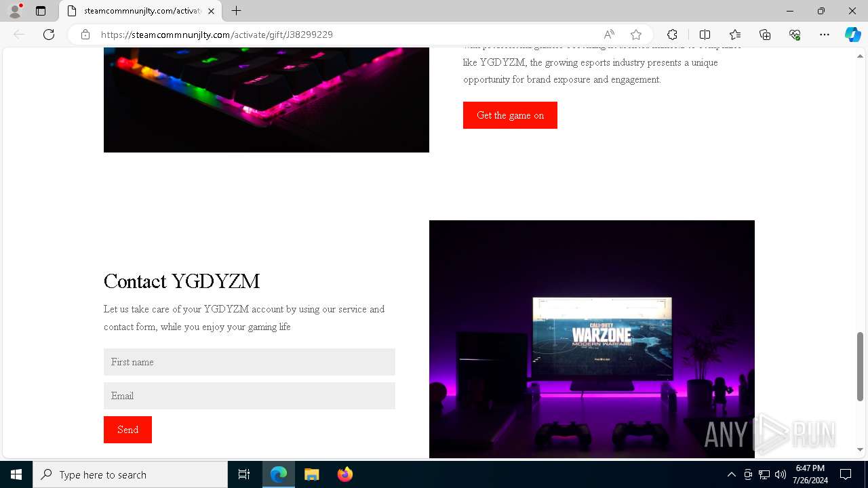Open File Explorer from taskbar
The image size is (868, 488).
pyautogui.click(x=312, y=474)
